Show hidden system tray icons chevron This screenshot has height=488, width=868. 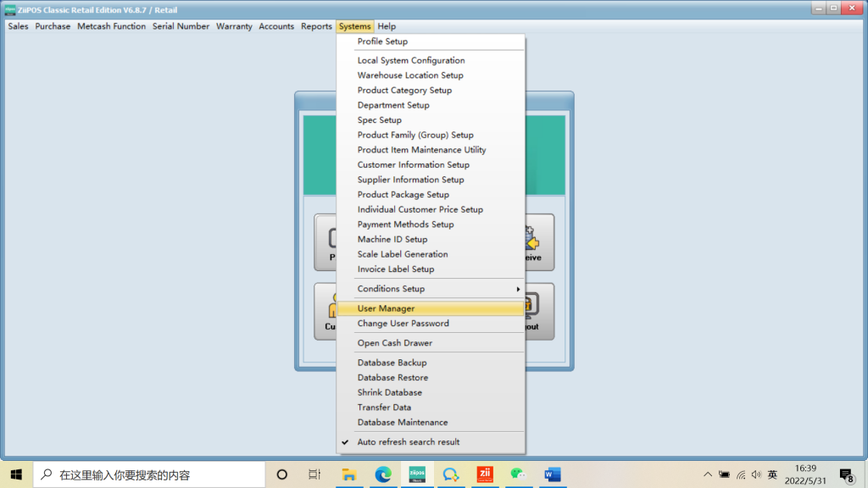[x=708, y=474]
